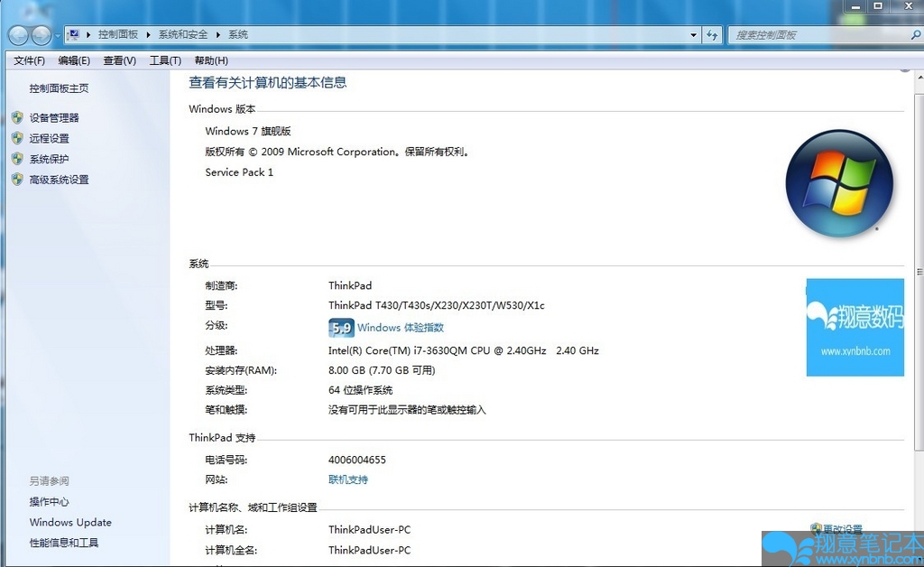Click the shield icon beside 远程设置
Screen dimensions: 924x567
18,138
